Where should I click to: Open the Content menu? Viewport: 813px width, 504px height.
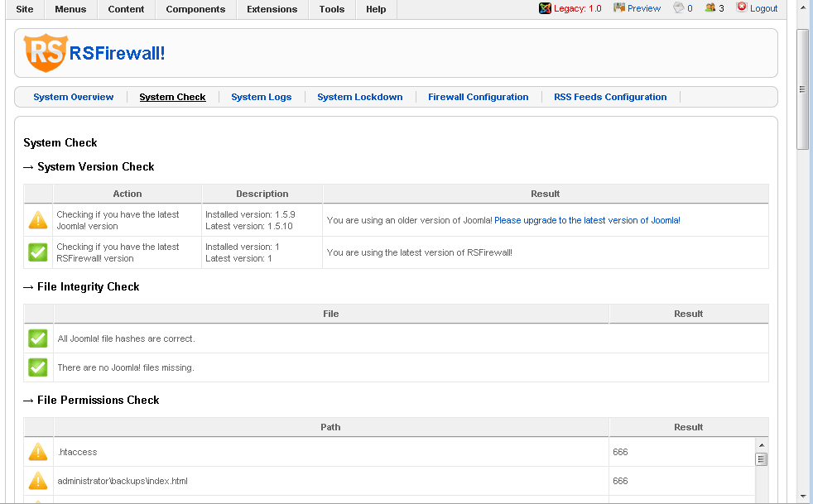click(x=126, y=9)
